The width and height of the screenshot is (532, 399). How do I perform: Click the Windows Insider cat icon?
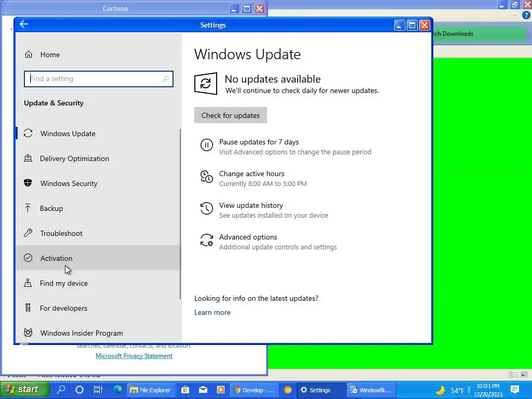(28, 332)
